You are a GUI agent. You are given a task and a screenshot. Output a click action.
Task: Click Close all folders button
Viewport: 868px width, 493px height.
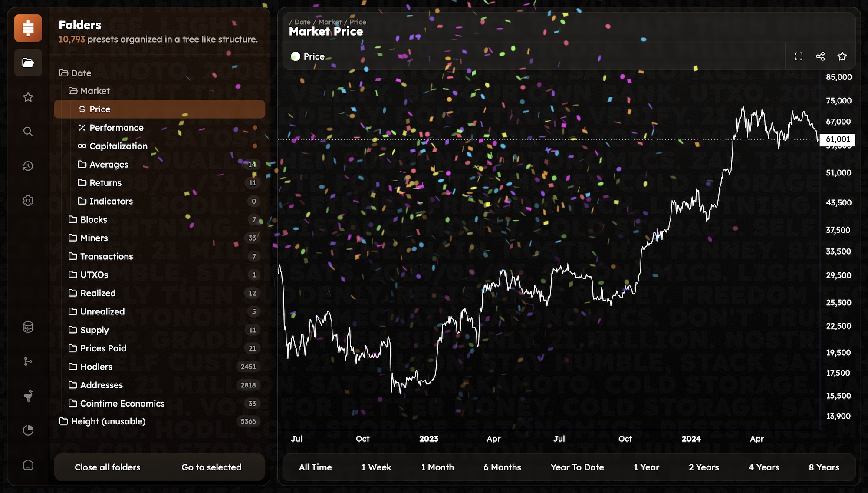pos(107,467)
